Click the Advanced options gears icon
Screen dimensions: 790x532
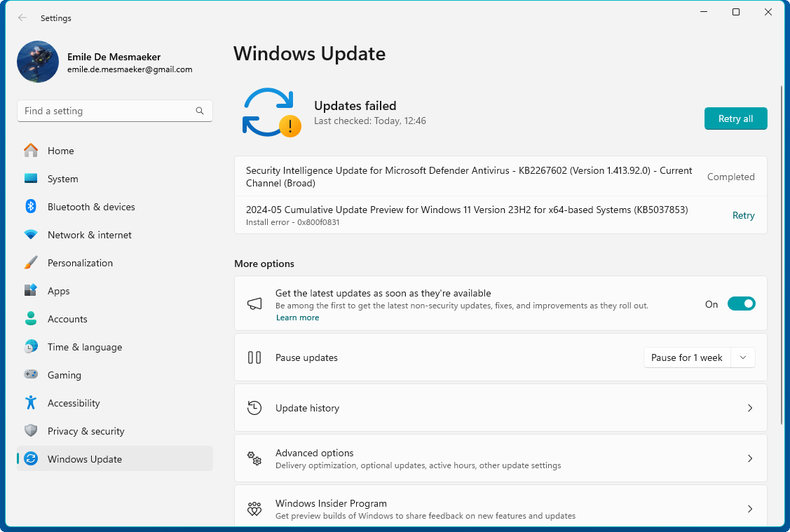[x=254, y=458]
